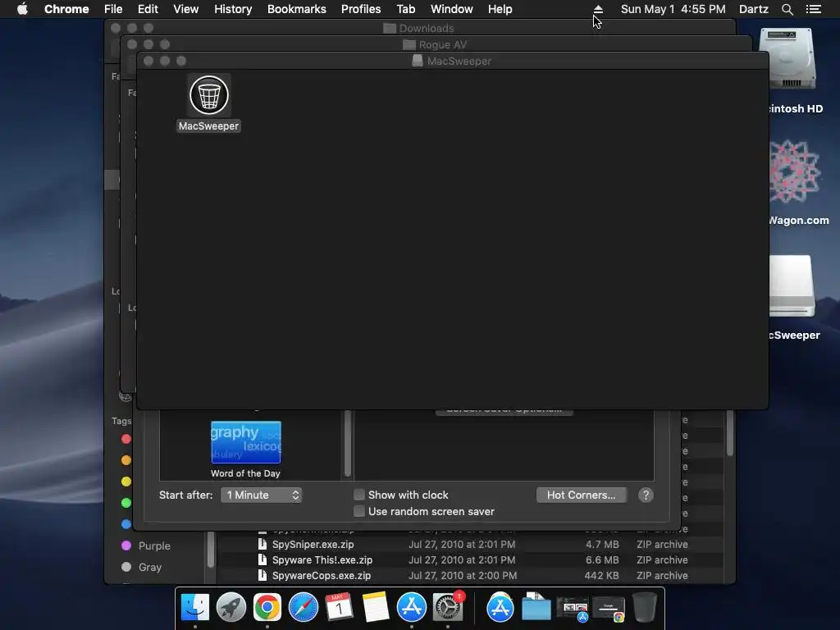840x630 pixels.
Task: Open System Preferences with badge in Dock
Action: point(448,608)
